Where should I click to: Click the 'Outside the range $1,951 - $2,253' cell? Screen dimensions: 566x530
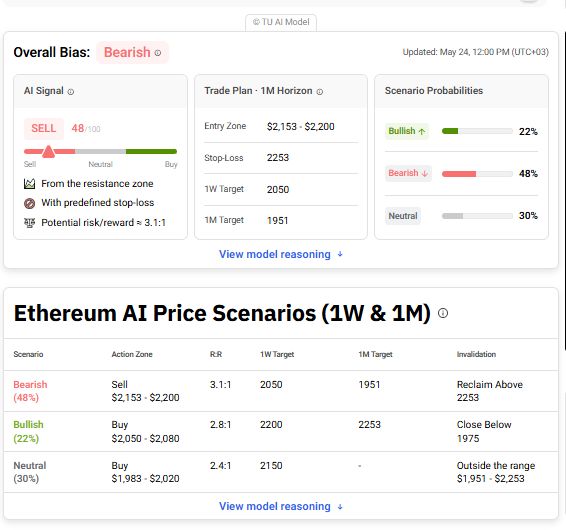(x=496, y=472)
